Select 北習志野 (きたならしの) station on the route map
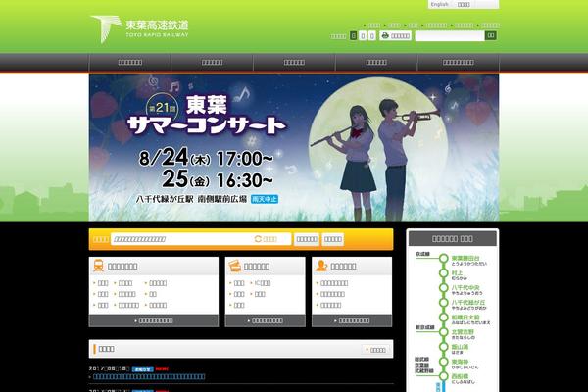 [x=463, y=334]
